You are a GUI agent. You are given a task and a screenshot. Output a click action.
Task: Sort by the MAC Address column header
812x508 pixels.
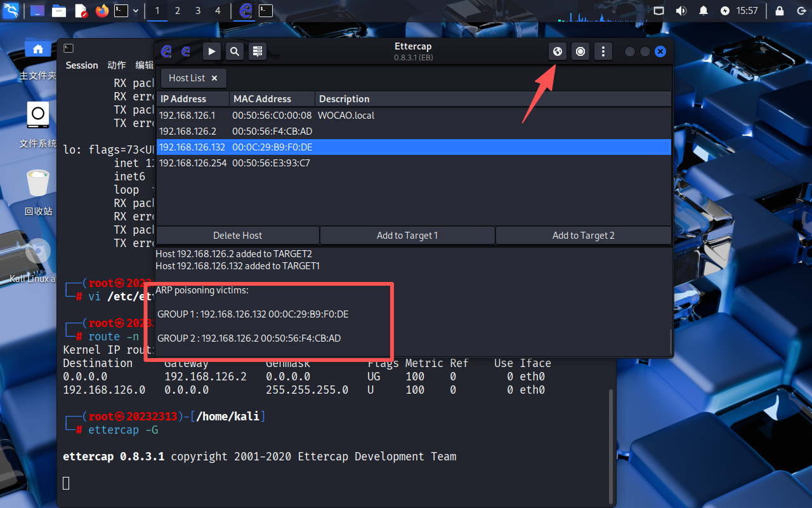(272, 99)
